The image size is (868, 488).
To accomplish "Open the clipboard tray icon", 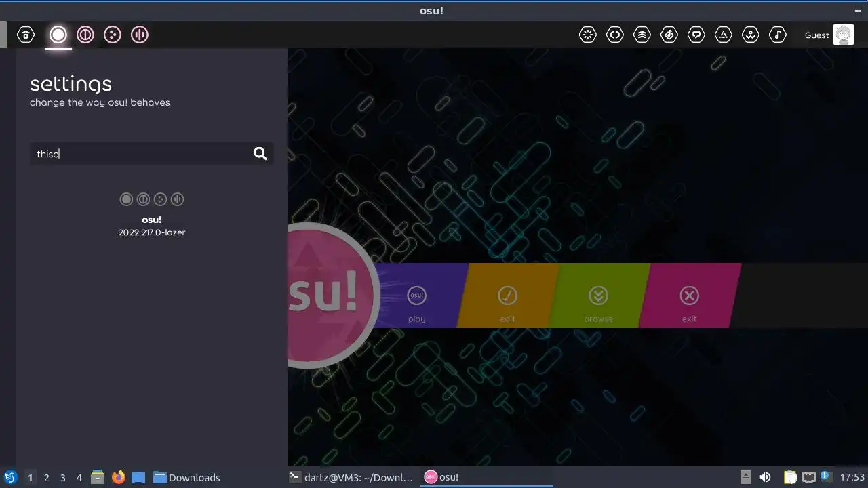I will [x=790, y=477].
